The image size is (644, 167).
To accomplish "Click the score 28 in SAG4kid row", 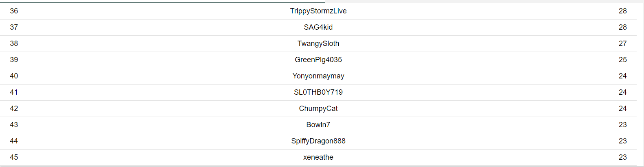I will point(623,27).
